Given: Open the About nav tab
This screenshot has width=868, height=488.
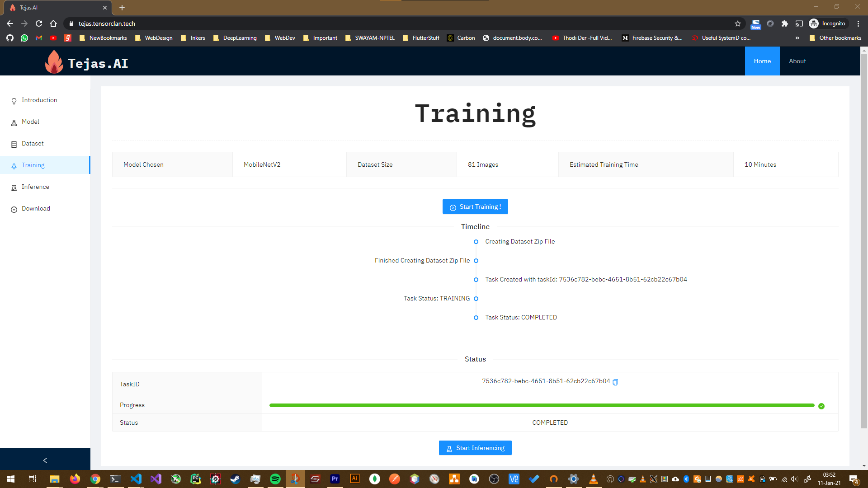Looking at the screenshot, I should pyautogui.click(x=797, y=61).
